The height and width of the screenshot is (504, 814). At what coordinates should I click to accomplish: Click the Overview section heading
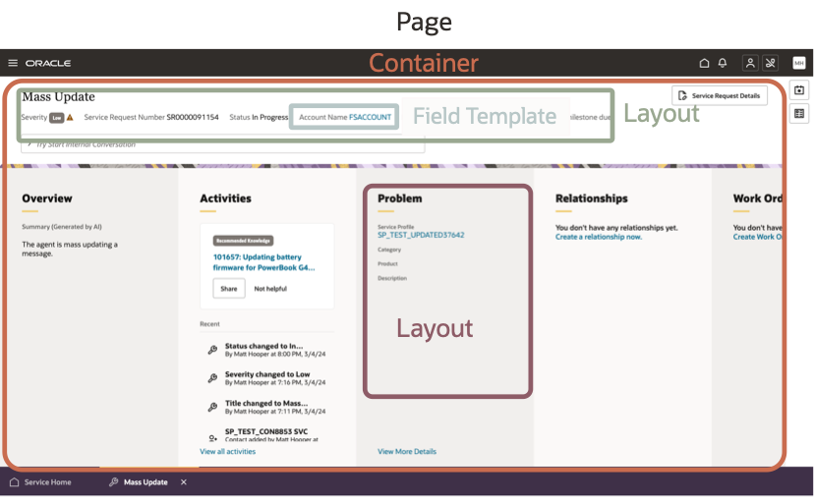click(x=47, y=198)
